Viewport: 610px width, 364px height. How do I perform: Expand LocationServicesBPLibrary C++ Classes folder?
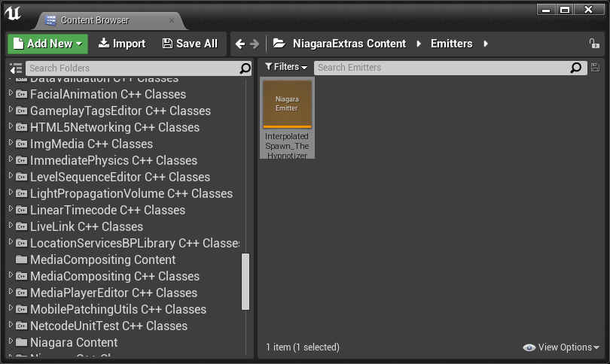pyautogui.click(x=11, y=241)
